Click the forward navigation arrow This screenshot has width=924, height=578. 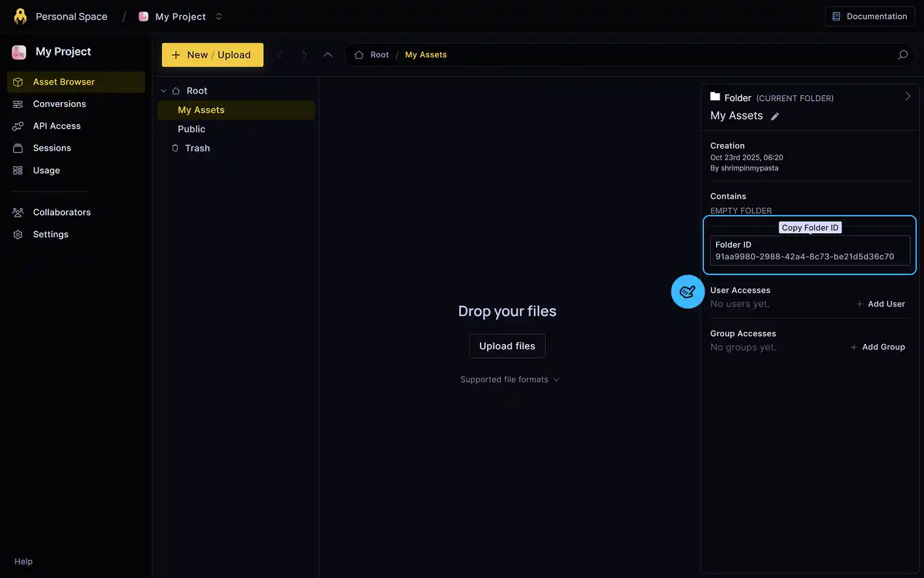pyautogui.click(x=303, y=55)
